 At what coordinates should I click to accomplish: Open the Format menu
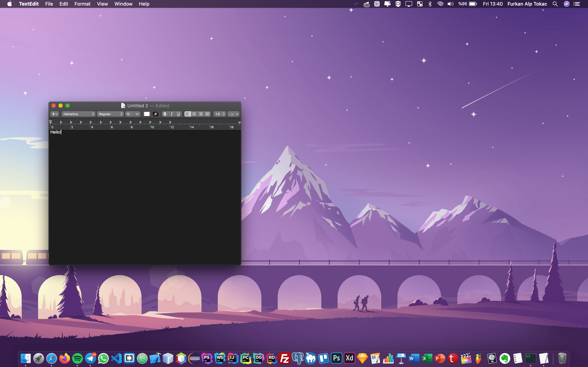[82, 4]
